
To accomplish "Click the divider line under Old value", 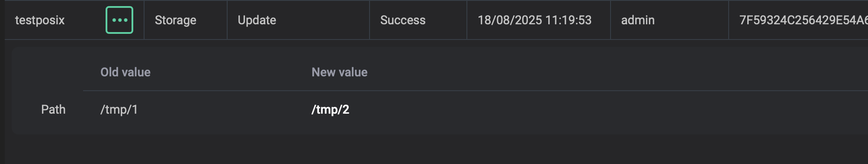I will 195,91.
